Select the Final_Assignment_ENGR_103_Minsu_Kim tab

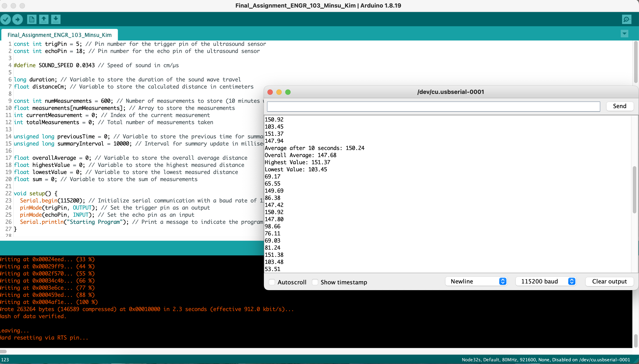59,35
